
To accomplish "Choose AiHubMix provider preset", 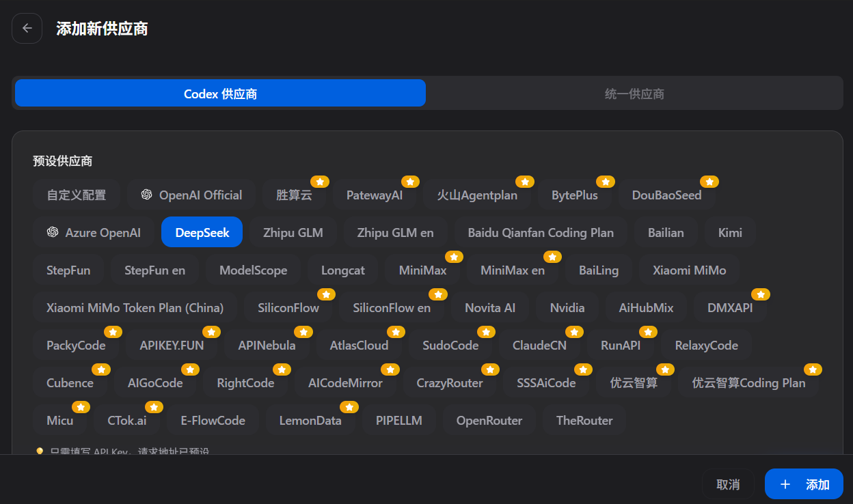I will (x=647, y=307).
